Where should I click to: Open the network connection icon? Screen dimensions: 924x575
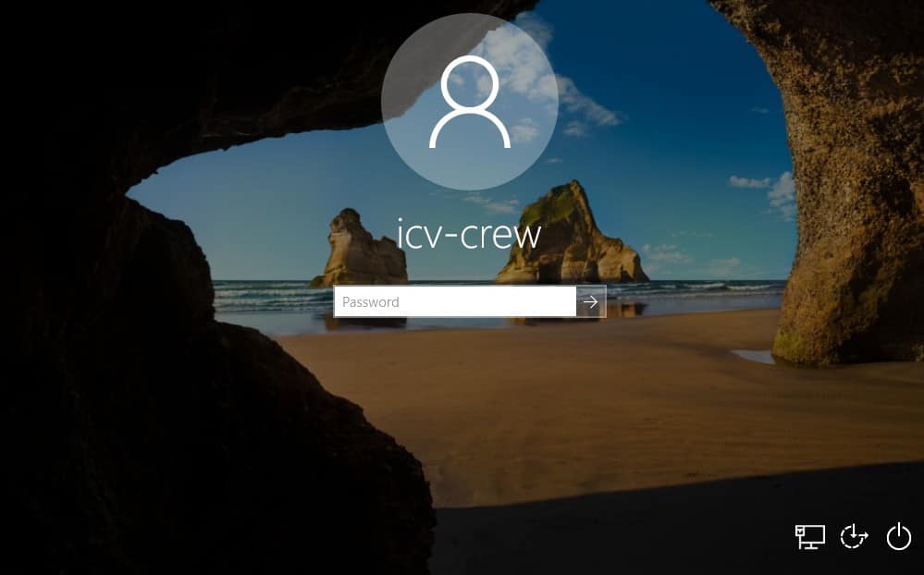[809, 537]
